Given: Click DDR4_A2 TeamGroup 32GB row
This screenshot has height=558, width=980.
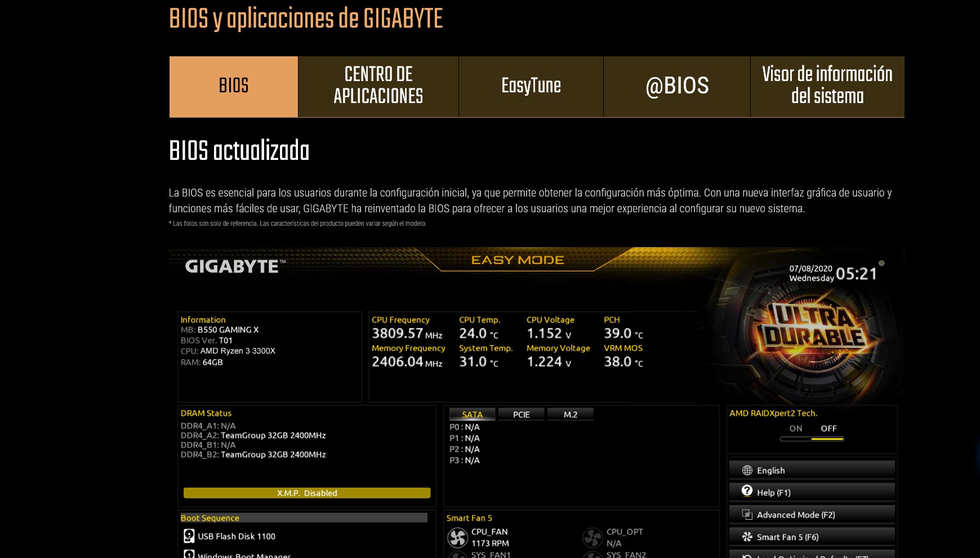Looking at the screenshot, I should click(253, 435).
